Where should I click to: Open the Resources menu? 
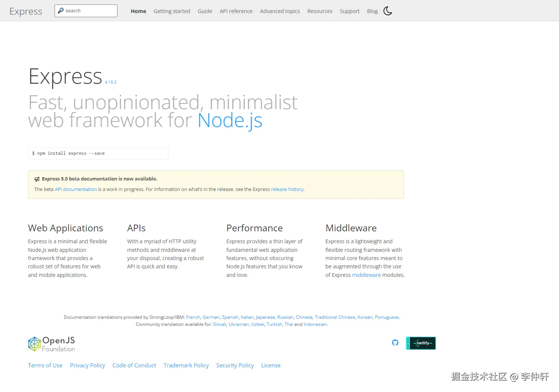[x=320, y=11]
